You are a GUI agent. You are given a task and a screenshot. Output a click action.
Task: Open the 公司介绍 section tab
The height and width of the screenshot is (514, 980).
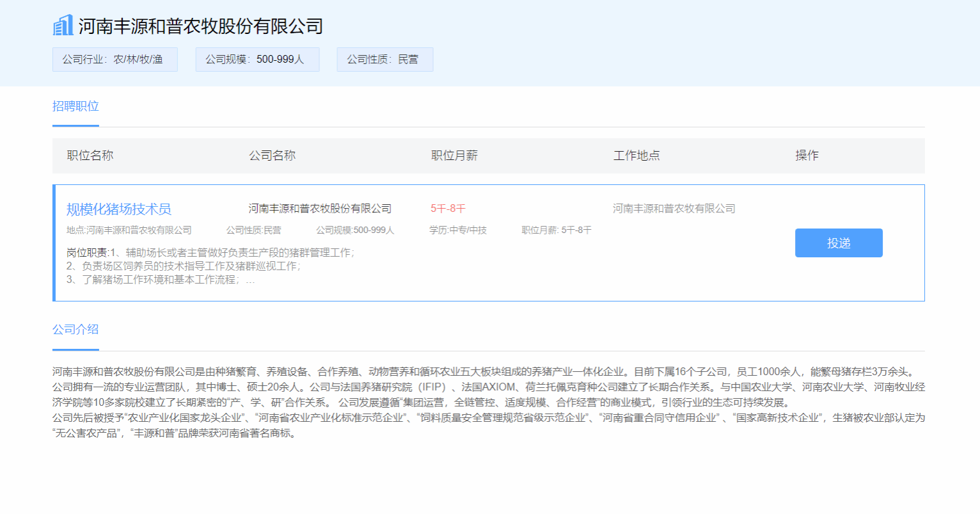[x=75, y=330]
